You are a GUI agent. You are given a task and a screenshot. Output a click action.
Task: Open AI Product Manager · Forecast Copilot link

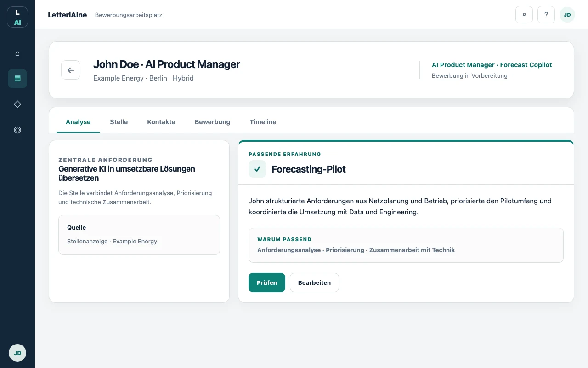click(x=492, y=65)
